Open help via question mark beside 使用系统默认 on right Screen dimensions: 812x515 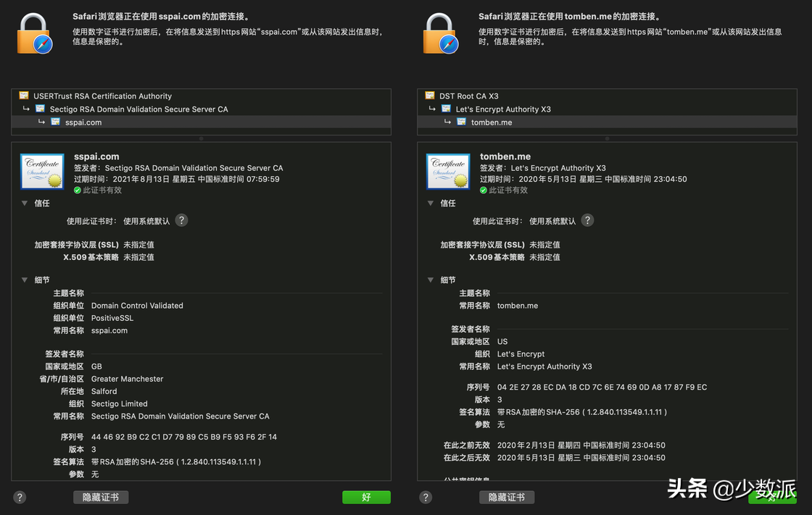click(587, 220)
